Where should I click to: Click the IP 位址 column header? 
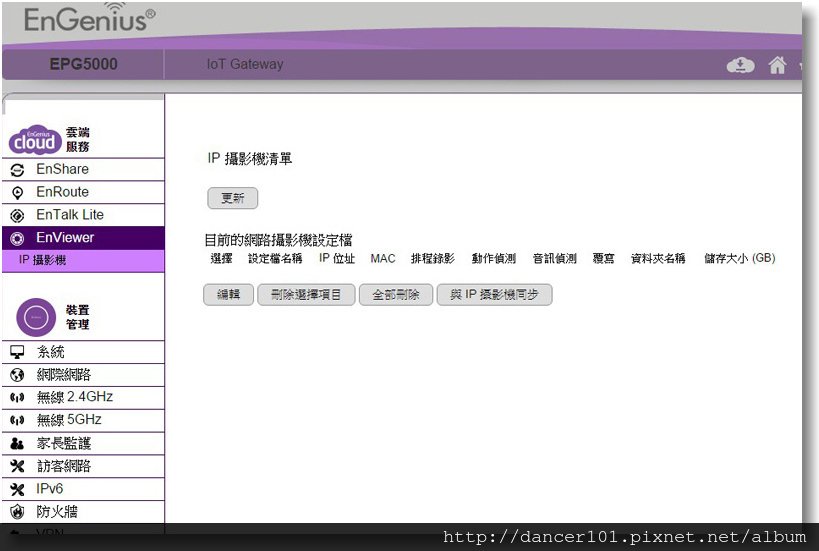(x=336, y=259)
